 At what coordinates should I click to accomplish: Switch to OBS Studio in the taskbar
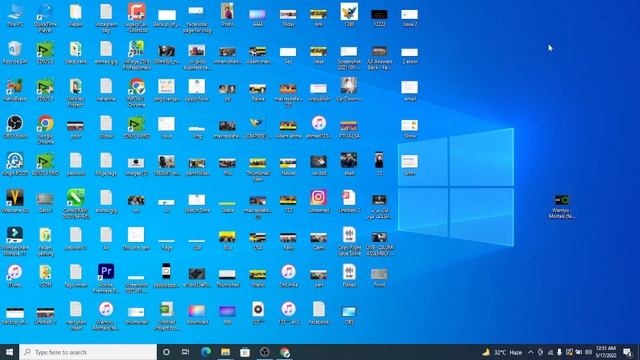[264, 352]
